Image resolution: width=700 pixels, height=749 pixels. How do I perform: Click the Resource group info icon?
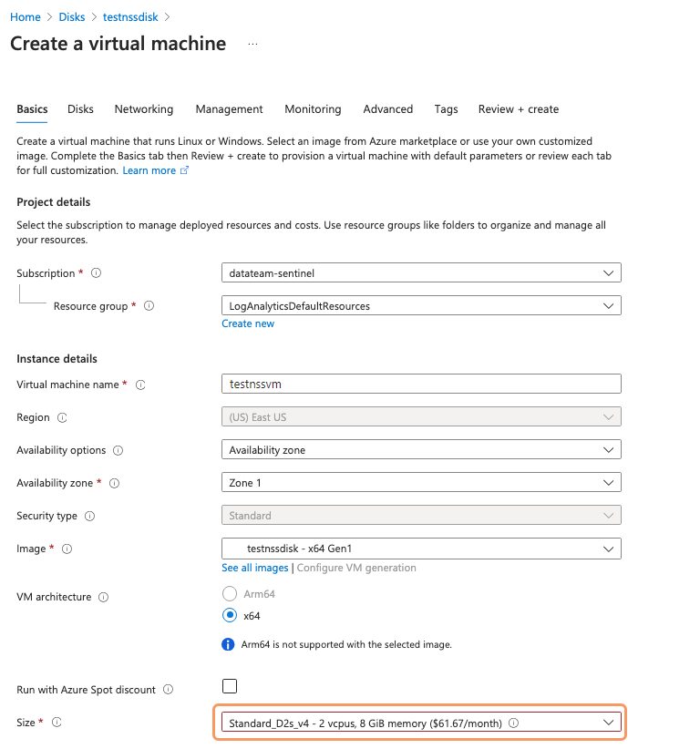pyautogui.click(x=149, y=306)
